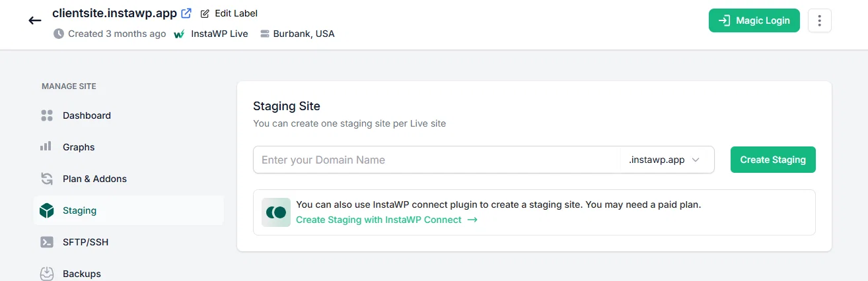The width and height of the screenshot is (868, 281).
Task: Click the Staging Site heading
Action: tap(287, 106)
